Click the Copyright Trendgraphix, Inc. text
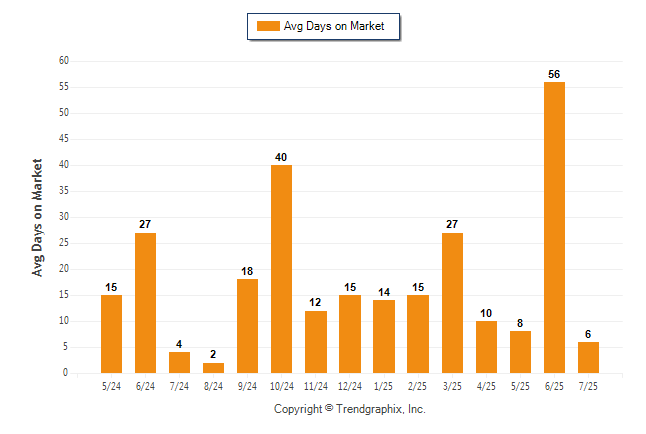Viewport: 646px width, 434px height. pos(350,409)
